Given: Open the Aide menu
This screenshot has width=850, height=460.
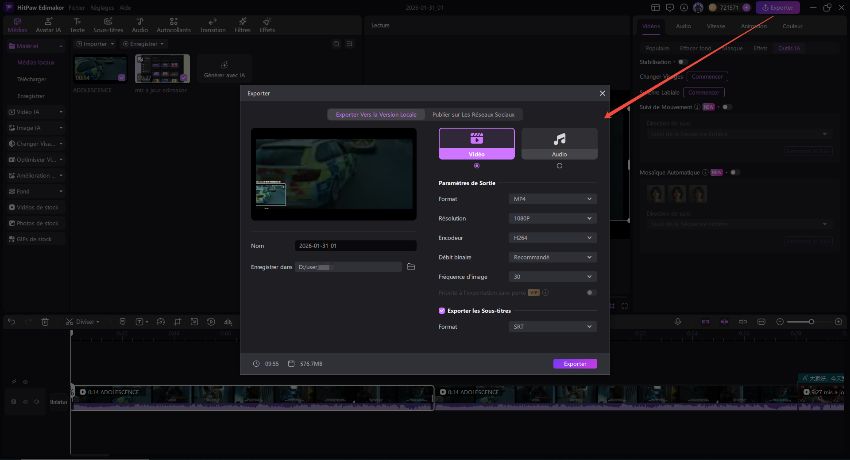Looking at the screenshot, I should pos(125,8).
